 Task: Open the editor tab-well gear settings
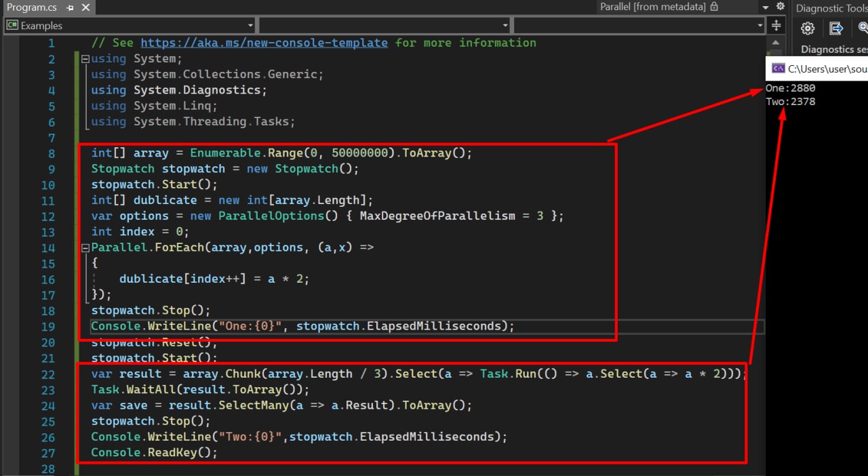point(780,7)
